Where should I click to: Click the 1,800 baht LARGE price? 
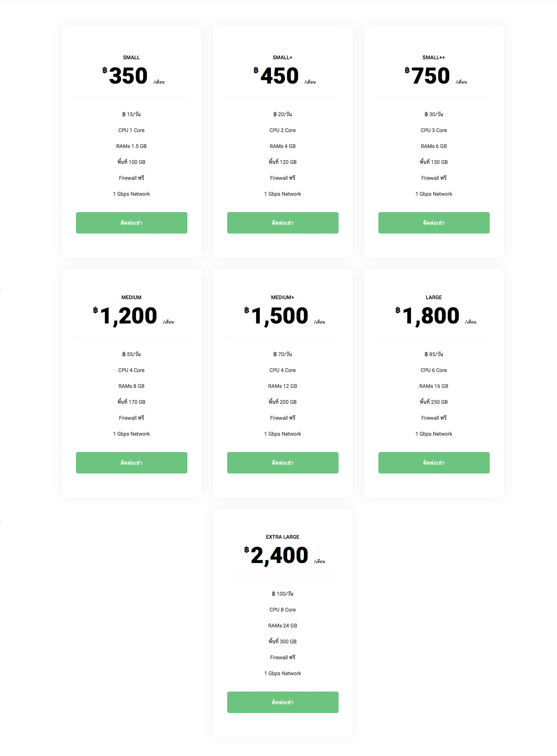pyautogui.click(x=430, y=316)
